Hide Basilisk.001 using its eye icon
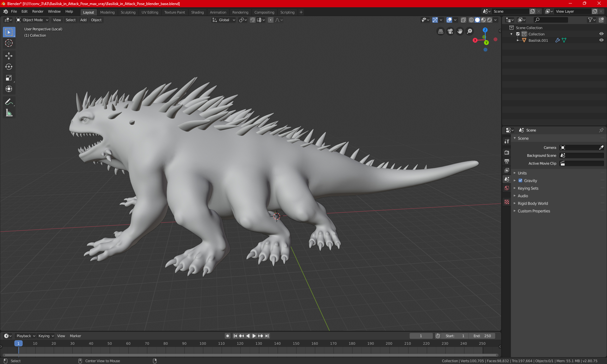 click(x=601, y=40)
